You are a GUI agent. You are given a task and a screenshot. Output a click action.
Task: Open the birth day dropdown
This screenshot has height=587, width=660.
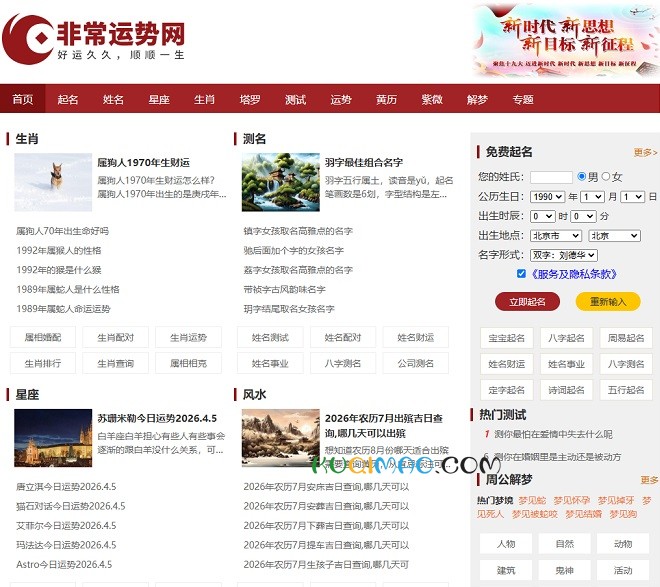point(632,197)
